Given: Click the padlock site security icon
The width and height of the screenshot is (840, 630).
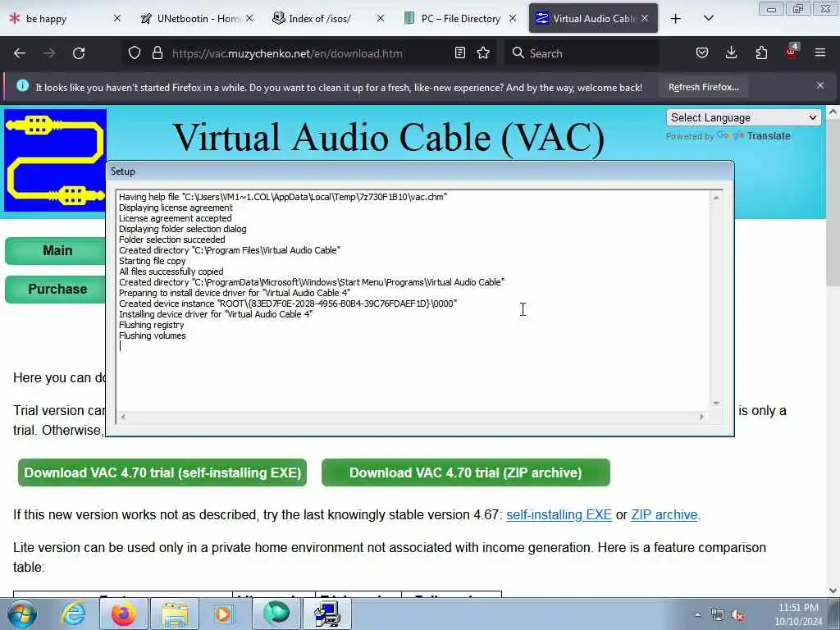Looking at the screenshot, I should [x=157, y=53].
